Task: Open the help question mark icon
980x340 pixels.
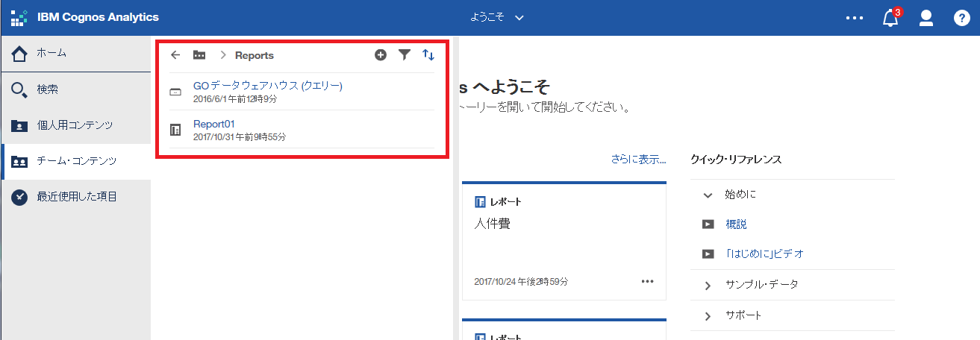Action: tap(962, 18)
